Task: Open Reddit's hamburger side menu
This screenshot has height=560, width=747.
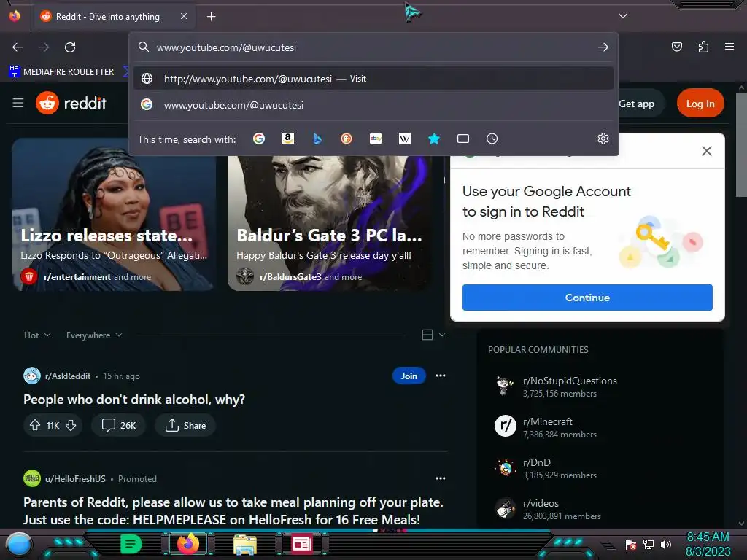Action: tap(18, 103)
